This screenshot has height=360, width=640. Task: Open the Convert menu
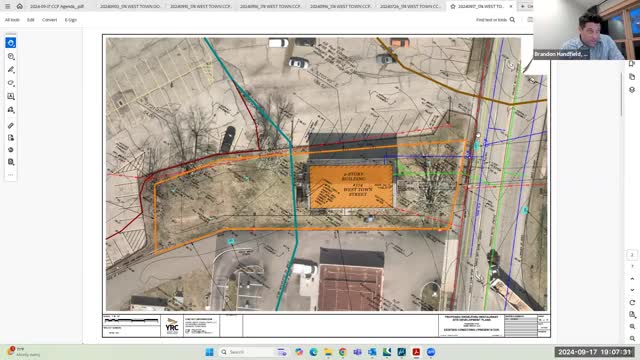(49, 20)
